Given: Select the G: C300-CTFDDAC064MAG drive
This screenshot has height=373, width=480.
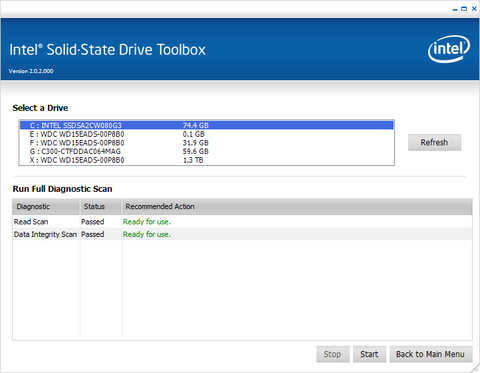Looking at the screenshot, I should [x=206, y=151].
